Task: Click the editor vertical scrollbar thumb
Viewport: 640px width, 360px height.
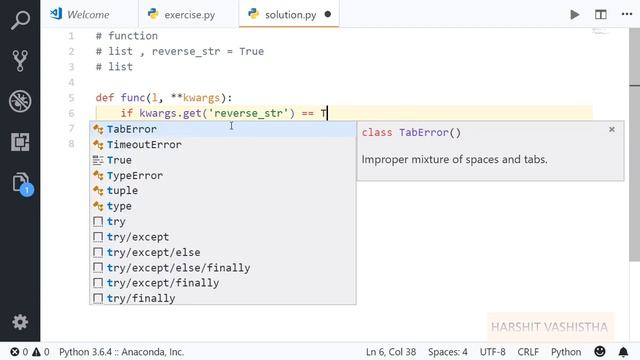Action: (x=634, y=145)
